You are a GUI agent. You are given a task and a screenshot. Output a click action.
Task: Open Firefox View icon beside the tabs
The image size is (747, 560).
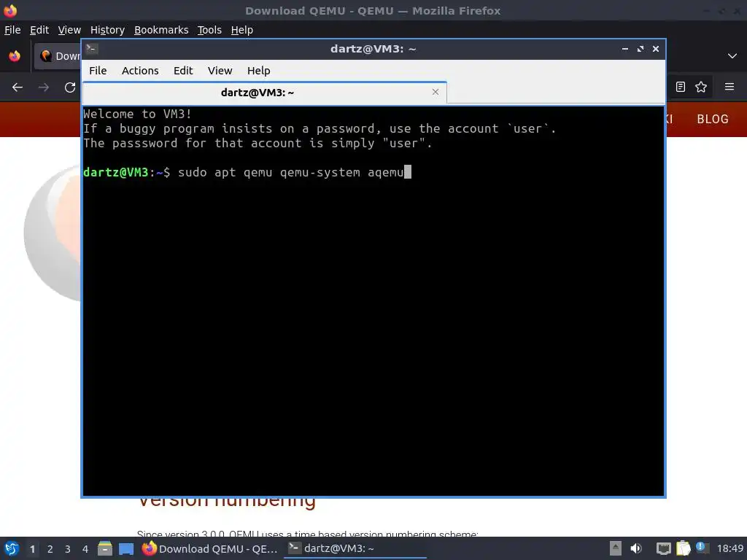pos(15,56)
